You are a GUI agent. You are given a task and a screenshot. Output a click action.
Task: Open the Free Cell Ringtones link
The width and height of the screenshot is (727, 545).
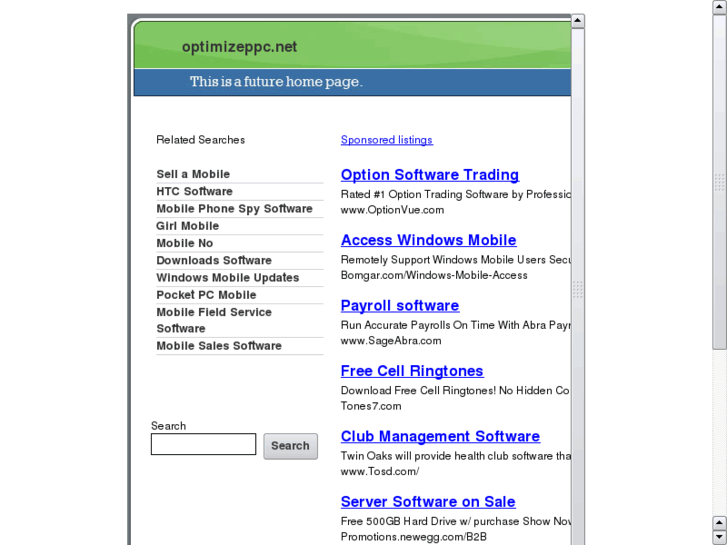click(412, 371)
